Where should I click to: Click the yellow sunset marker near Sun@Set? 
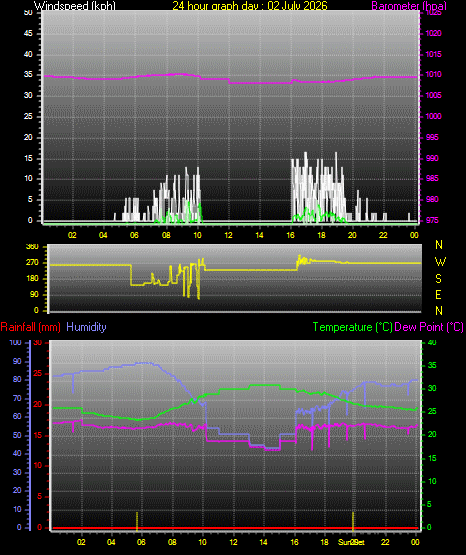tap(353, 521)
